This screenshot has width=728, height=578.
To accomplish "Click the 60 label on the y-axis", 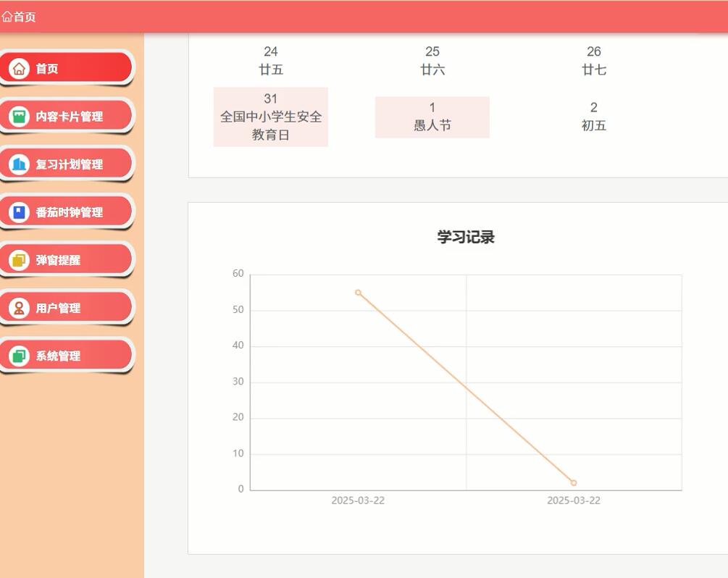I will pyautogui.click(x=238, y=274).
